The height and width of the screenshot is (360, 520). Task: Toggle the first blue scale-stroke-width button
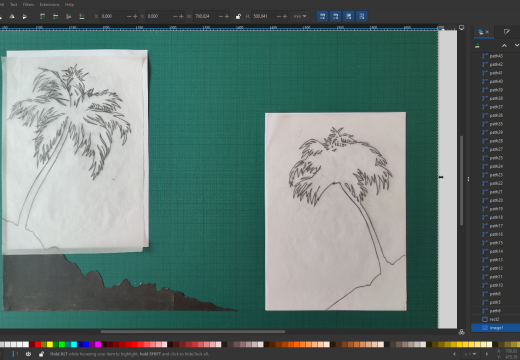click(x=322, y=16)
